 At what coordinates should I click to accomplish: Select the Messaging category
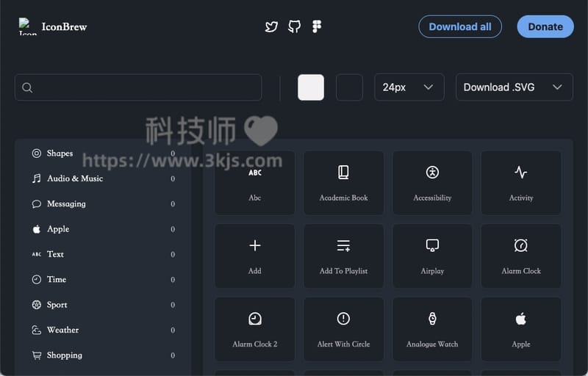[104, 203]
